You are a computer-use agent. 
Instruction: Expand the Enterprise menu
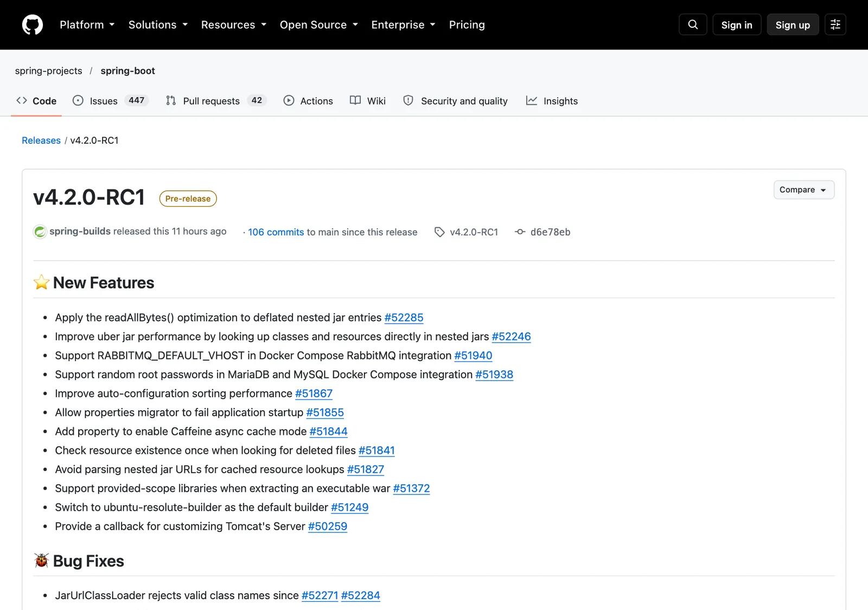[404, 25]
